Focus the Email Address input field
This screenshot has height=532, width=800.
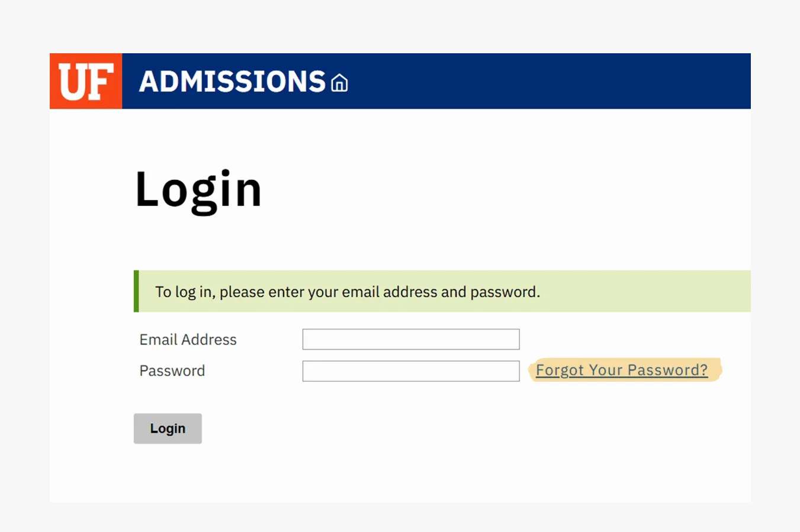pyautogui.click(x=411, y=339)
